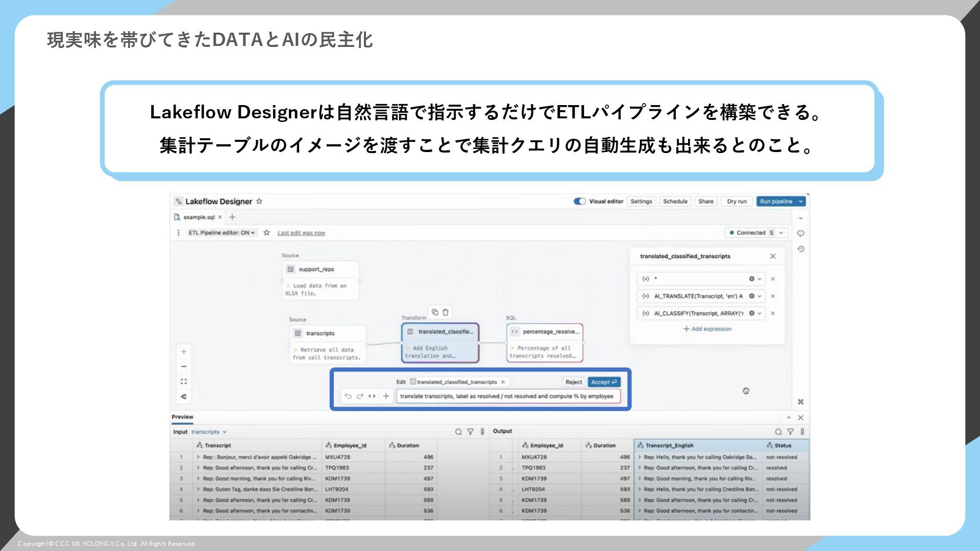The image size is (980, 551).
Task: Click the prompt text input field
Action: (x=507, y=396)
